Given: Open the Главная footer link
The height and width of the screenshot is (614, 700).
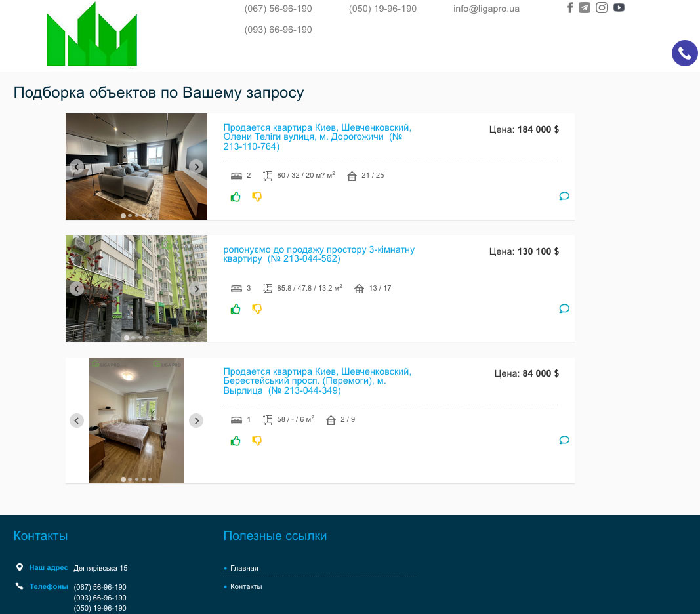Looking at the screenshot, I should point(244,568).
